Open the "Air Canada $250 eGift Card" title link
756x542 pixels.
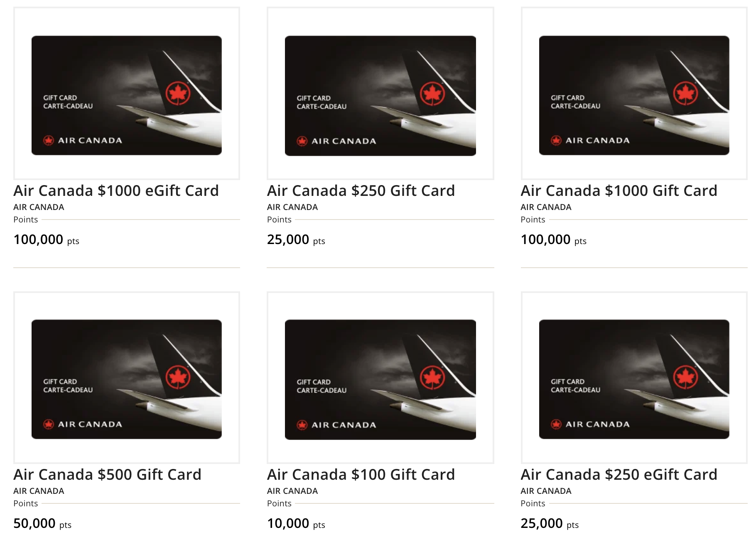[x=619, y=475]
